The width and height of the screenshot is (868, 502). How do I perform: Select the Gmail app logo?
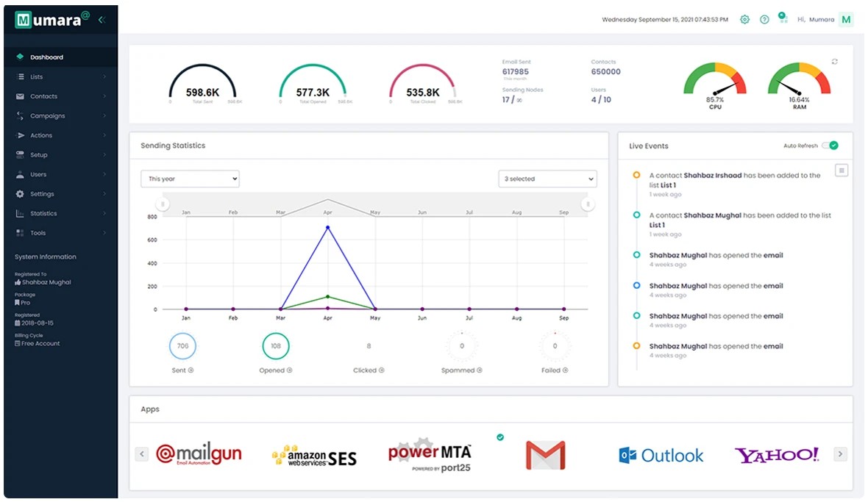tap(545, 455)
